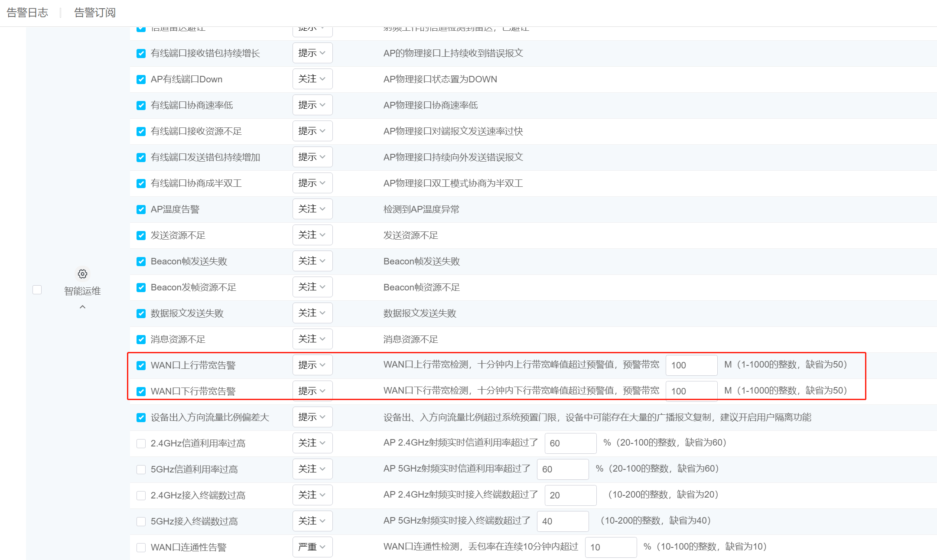Uncheck the 数据报文发送失败 checkbox

pyautogui.click(x=141, y=313)
